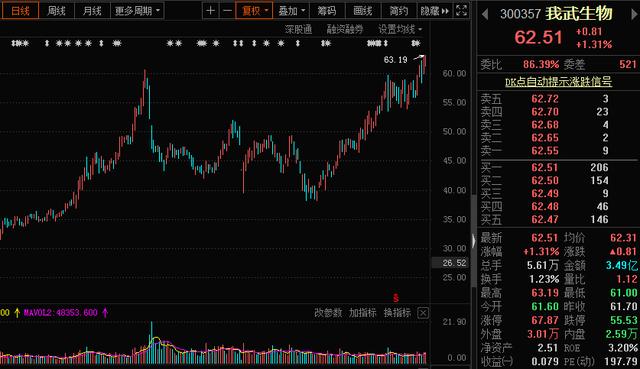Open the 设置均线 moving average dropdown
The image size is (640, 369).
400,29
